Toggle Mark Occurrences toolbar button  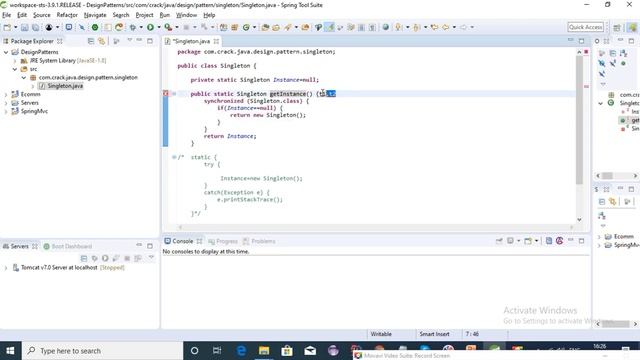(x=329, y=27)
